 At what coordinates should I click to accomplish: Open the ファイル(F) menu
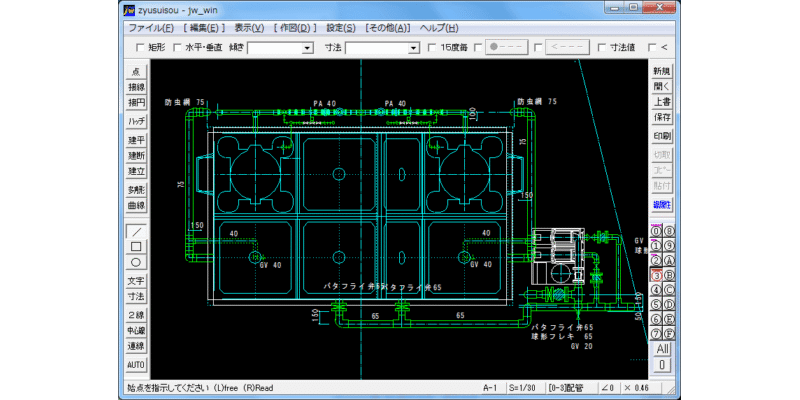coord(151,28)
